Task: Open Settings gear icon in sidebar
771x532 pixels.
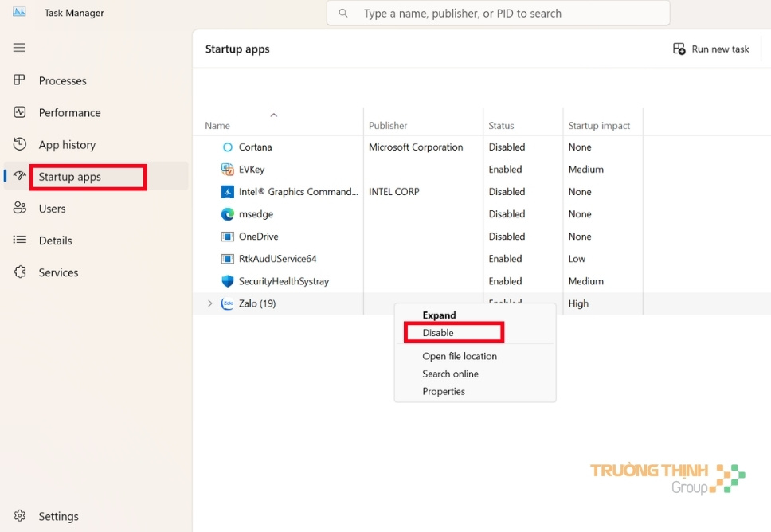Action: [x=21, y=516]
